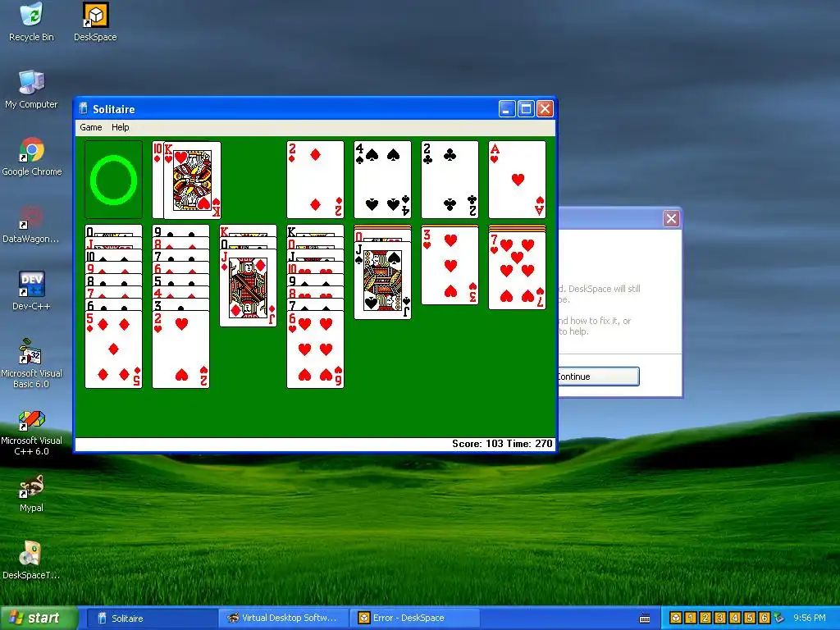Image resolution: width=840 pixels, height=630 pixels.
Task: Select the My Computer desktop icon
Action: coord(31,89)
